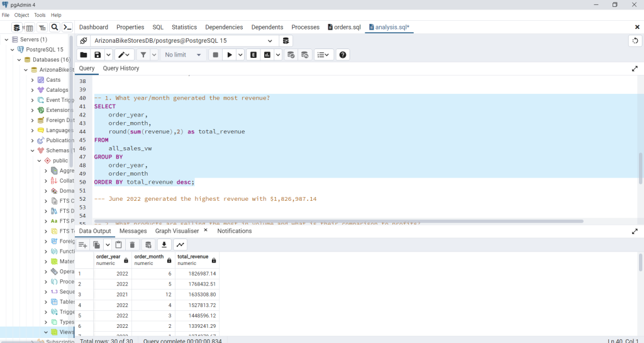Open the Graph Visualiser chart icon
The image size is (644, 343).
click(x=180, y=245)
